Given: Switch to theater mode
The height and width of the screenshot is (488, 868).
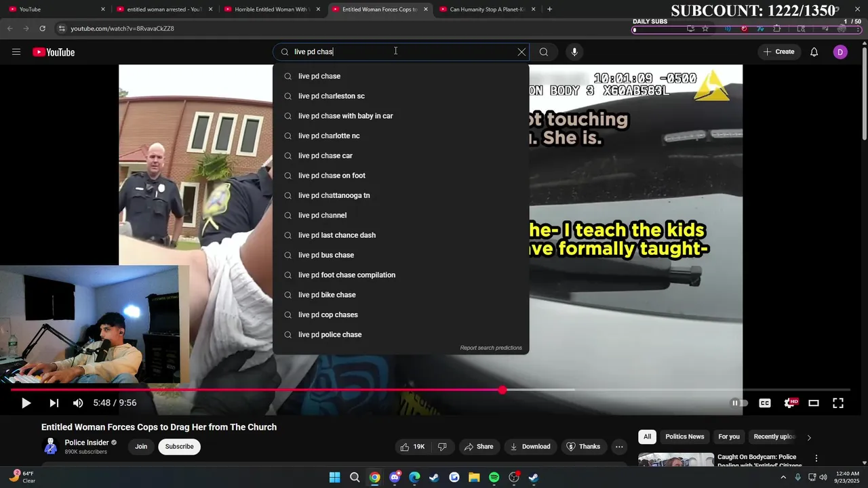Looking at the screenshot, I should (x=814, y=403).
